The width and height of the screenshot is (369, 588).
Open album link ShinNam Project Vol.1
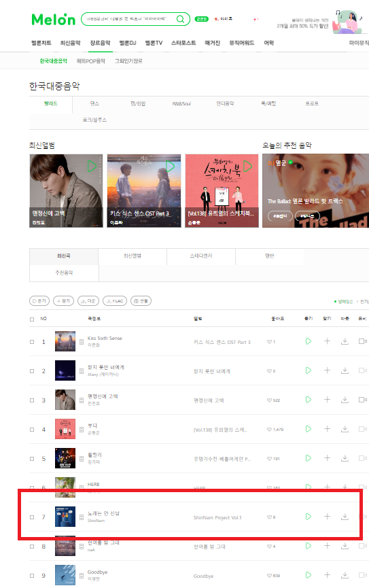217,517
